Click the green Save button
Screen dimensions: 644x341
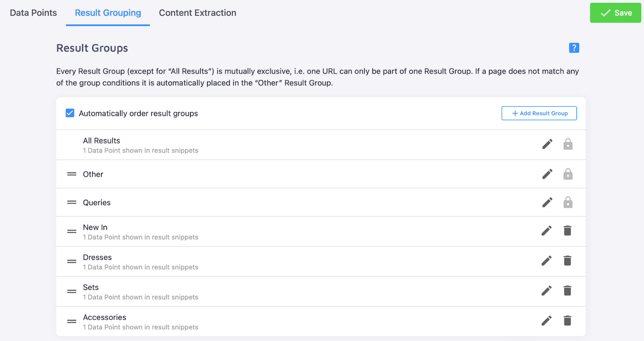[x=615, y=13]
